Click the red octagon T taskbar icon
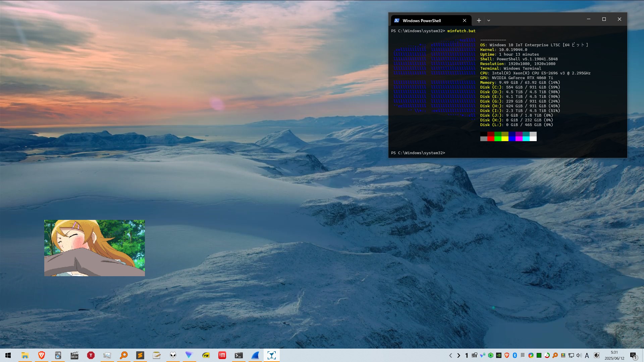 (x=91, y=355)
